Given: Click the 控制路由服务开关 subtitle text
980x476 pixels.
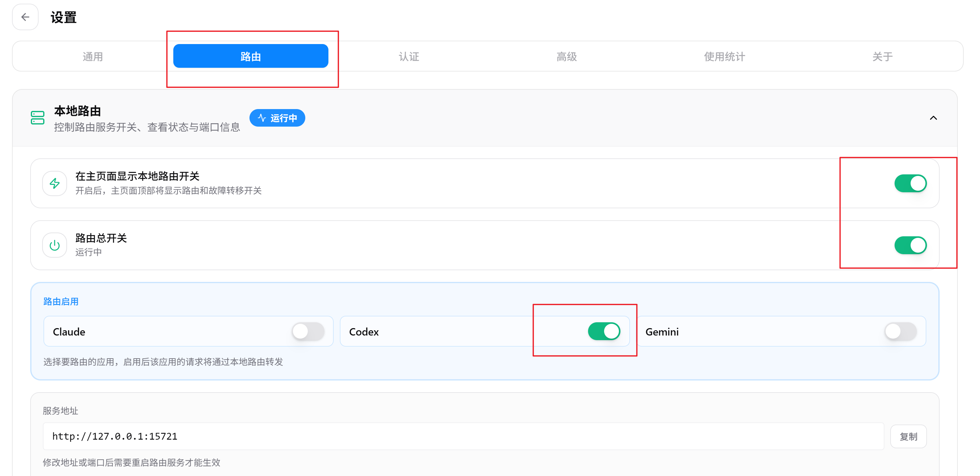Looking at the screenshot, I should pos(147,127).
